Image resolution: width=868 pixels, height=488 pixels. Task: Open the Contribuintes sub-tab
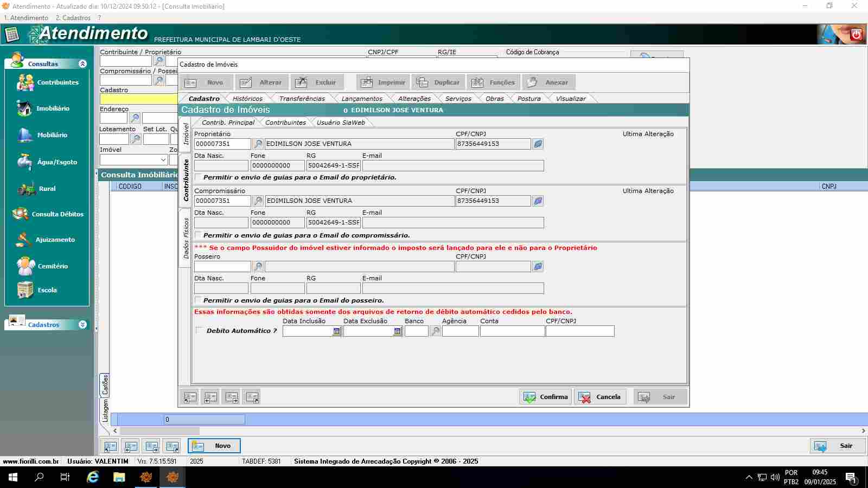pyautogui.click(x=285, y=123)
